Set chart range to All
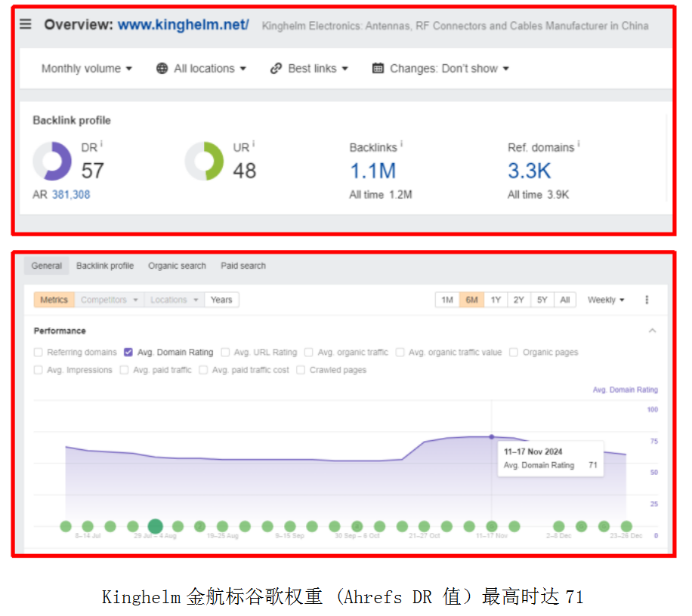The width and height of the screenshot is (692, 616). coord(565,300)
